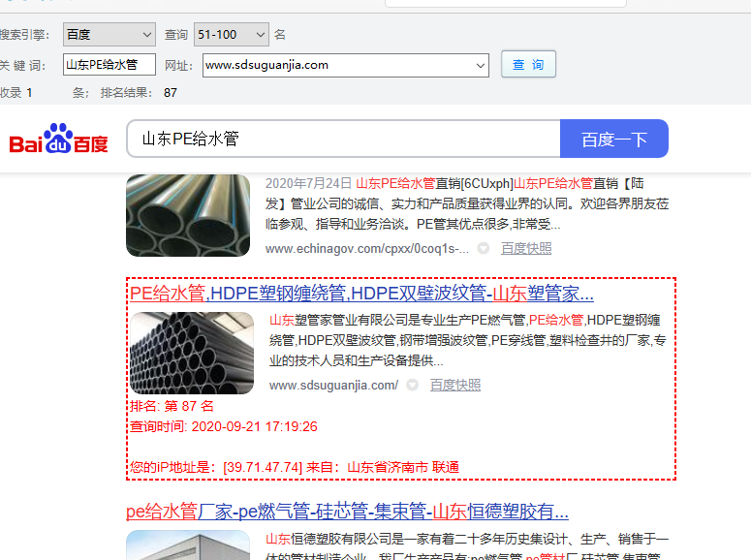This screenshot has width=751, height=560.
Task: Click the 山东塑管家管业有限公司 description snippet
Action: click(467, 340)
